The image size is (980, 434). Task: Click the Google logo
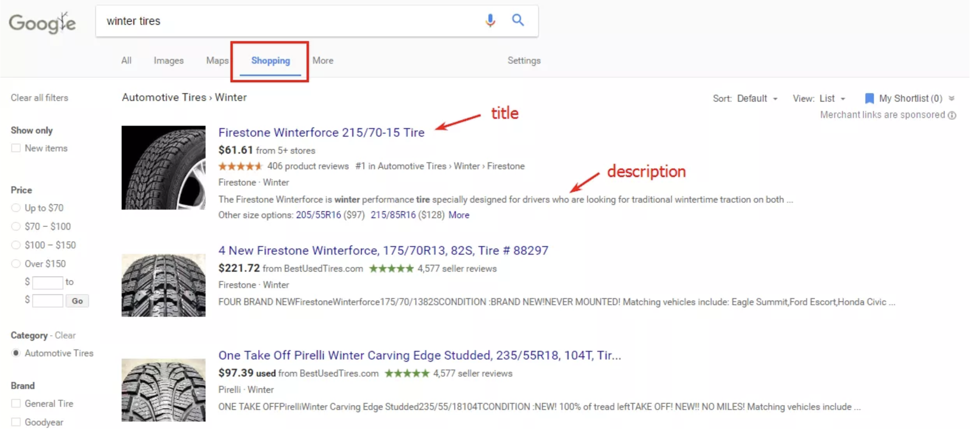tap(42, 23)
